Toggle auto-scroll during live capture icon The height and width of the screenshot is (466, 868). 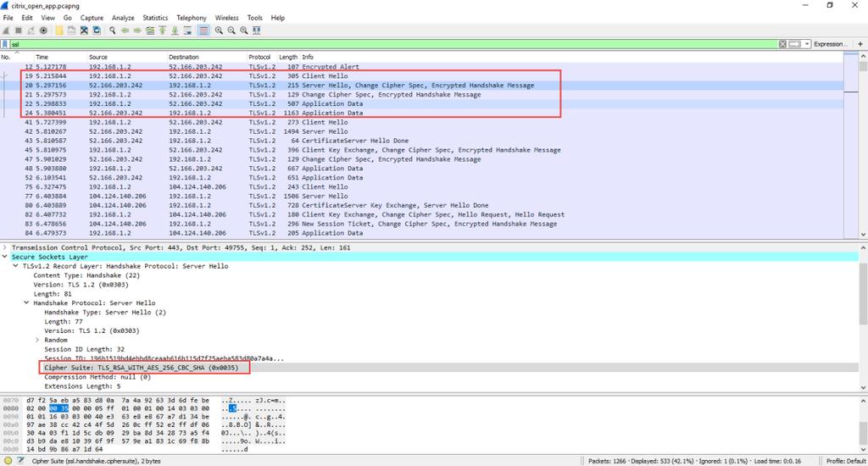(x=187, y=31)
